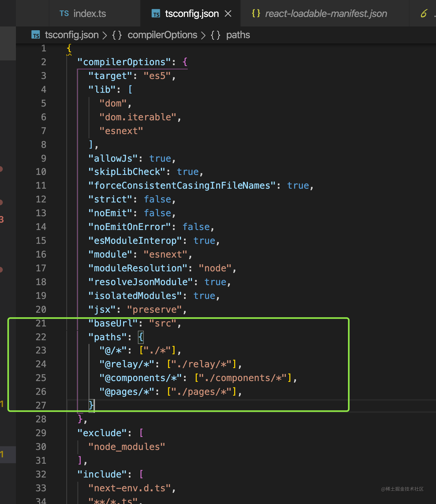This screenshot has height=504, width=436.
Task: Open the chevron after compilerOptions in the breadcrumb
Action: [203, 35]
